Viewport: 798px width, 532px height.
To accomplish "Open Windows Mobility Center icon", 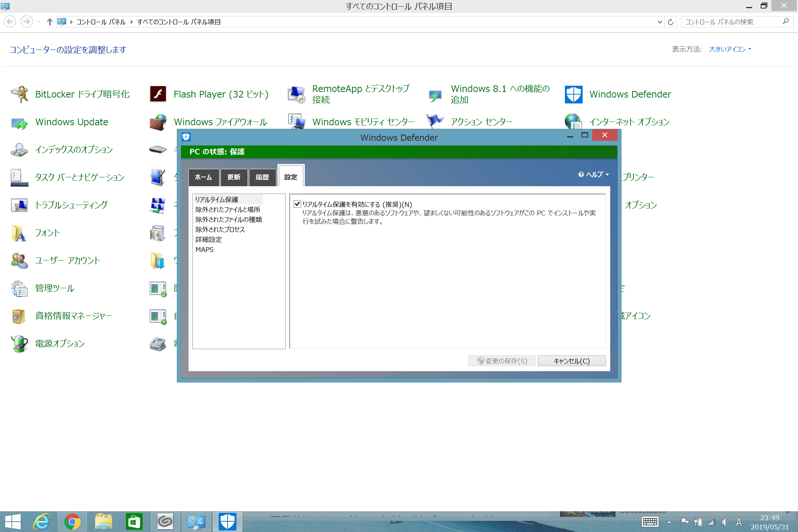I will point(297,121).
